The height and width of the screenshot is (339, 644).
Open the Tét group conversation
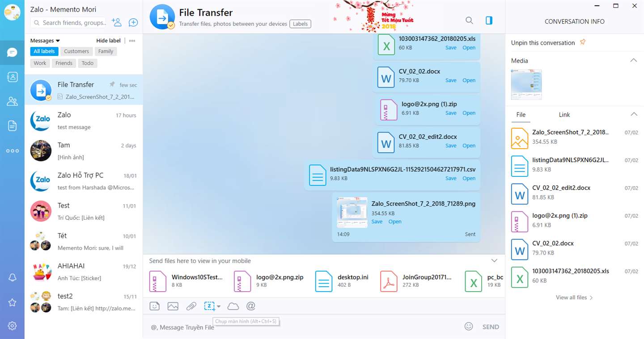coord(84,241)
